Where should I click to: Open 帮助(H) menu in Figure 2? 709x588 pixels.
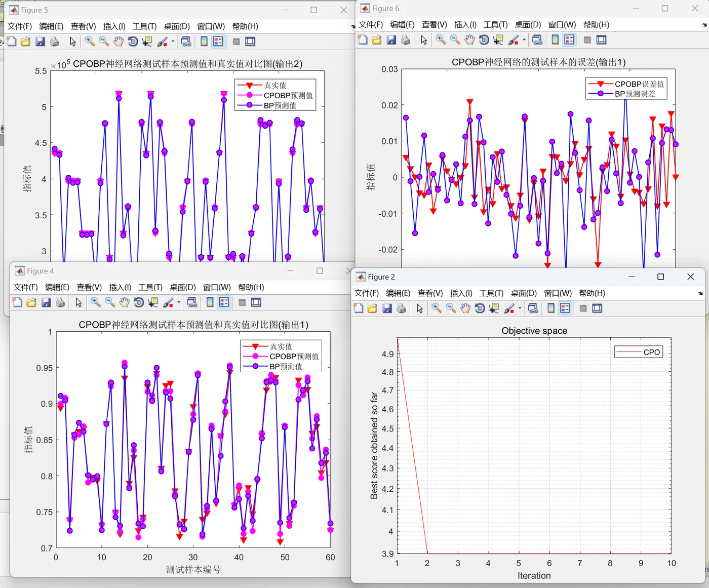(x=592, y=293)
